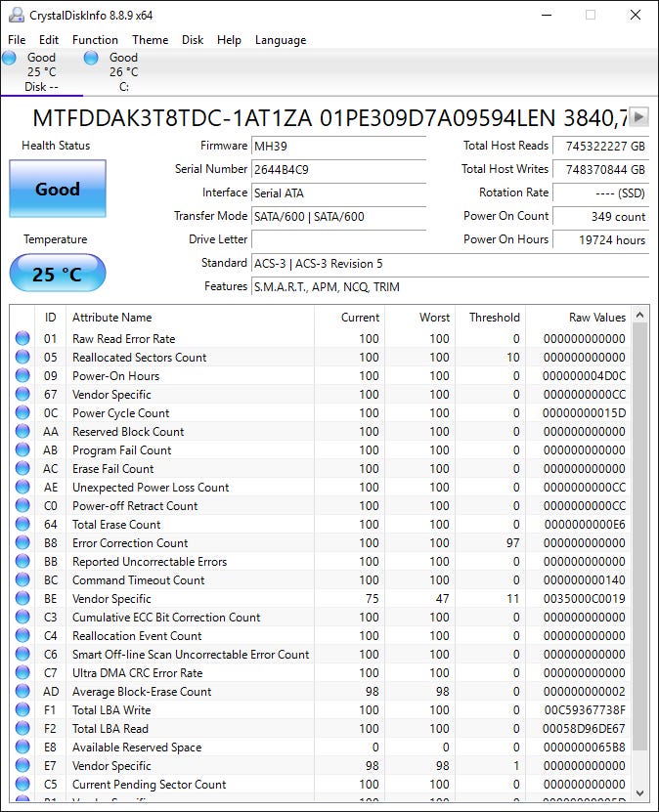Open the Help menu

229,40
